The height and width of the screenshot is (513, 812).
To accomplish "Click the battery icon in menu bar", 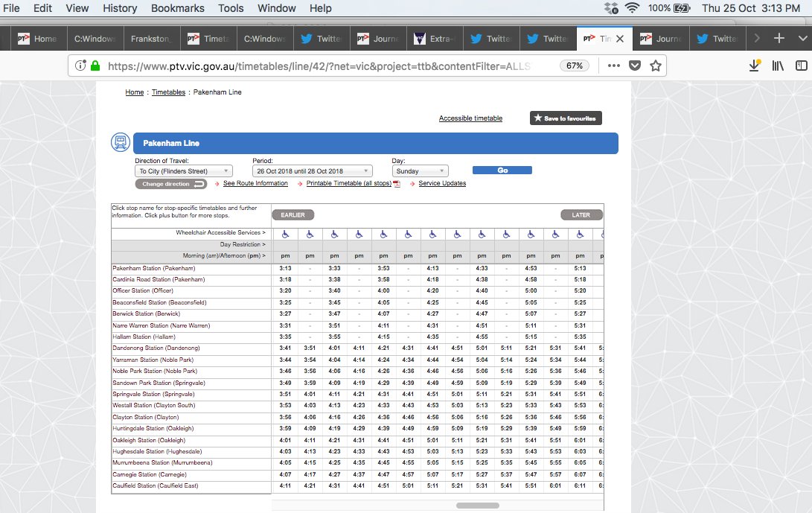I will (x=682, y=8).
